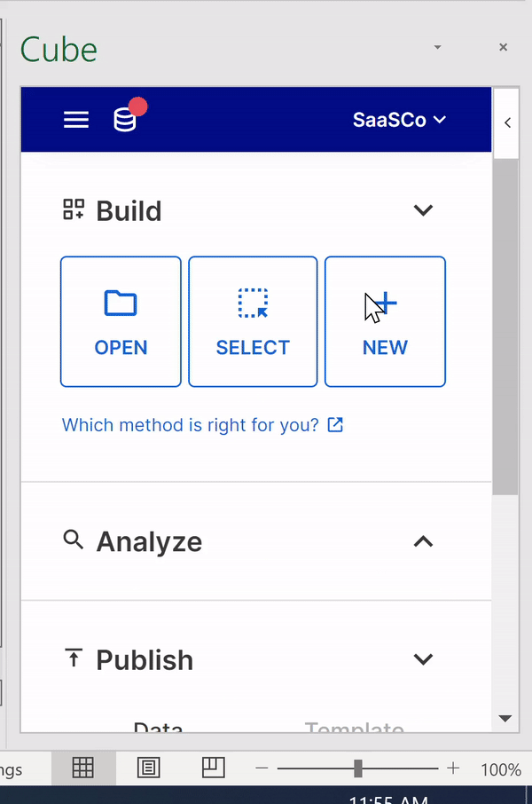
Task: Click the database icon with red notification dot
Action: 129,116
